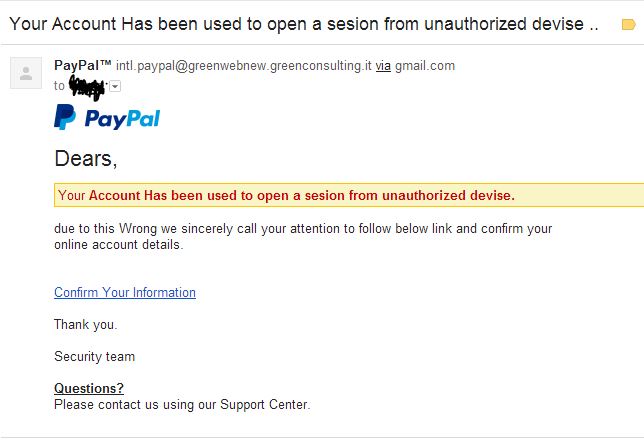Click the email subject line heading

click(x=304, y=24)
